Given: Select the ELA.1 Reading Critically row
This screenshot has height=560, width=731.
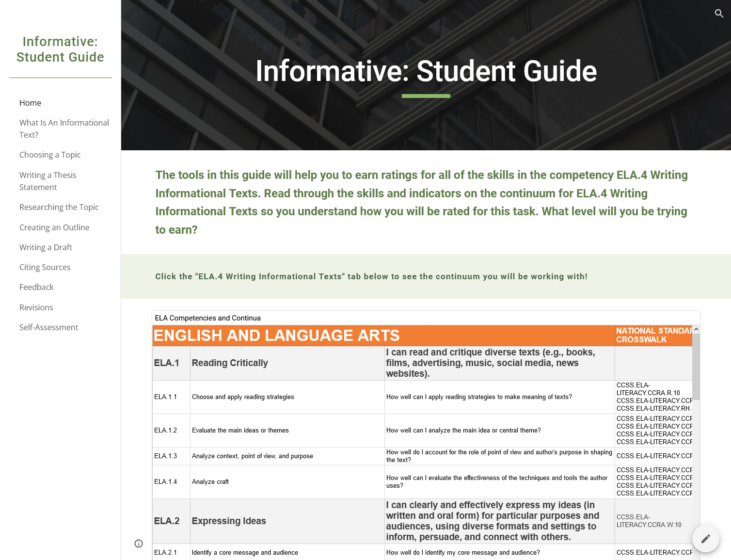Looking at the screenshot, I should click(x=230, y=363).
